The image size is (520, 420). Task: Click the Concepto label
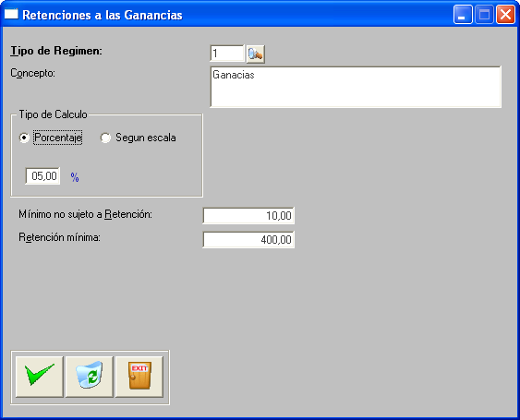pos(33,73)
